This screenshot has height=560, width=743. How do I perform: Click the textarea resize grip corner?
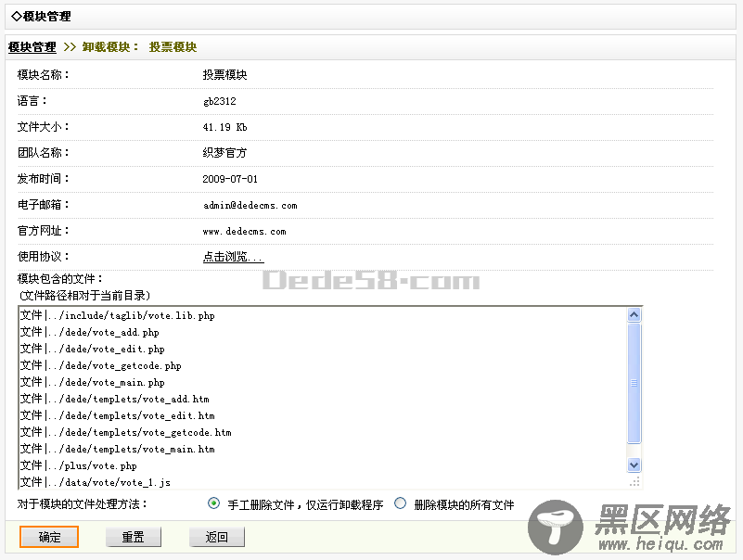(x=635, y=482)
